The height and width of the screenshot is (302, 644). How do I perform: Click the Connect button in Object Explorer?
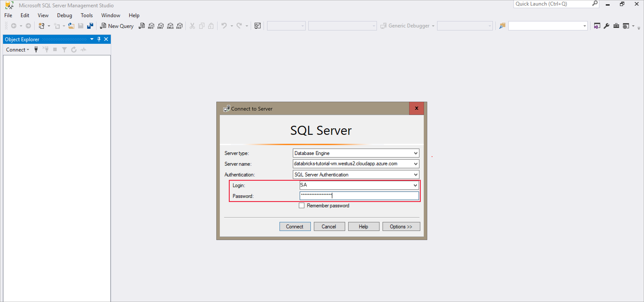14,49
